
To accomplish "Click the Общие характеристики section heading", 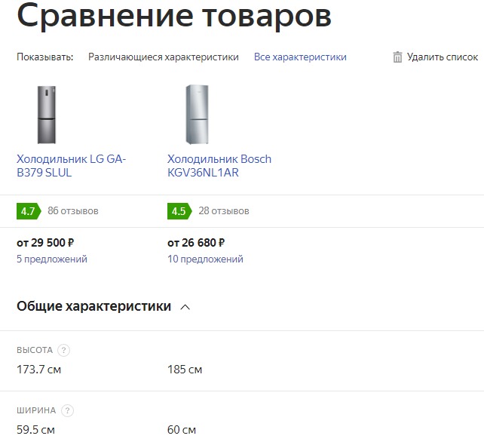I will point(93,306).
